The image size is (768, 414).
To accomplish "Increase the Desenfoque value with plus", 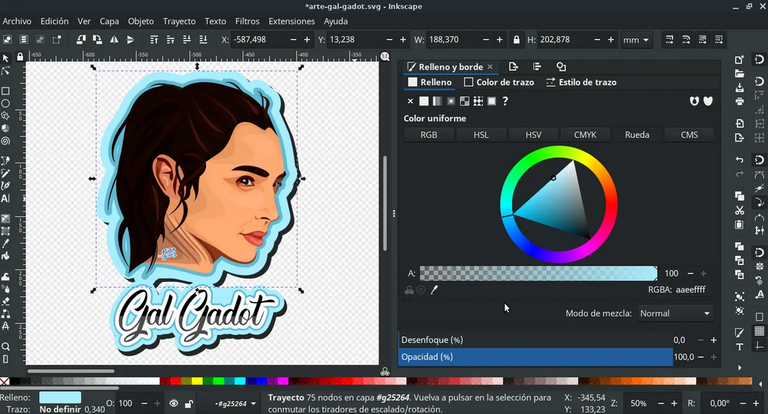I will 714,340.
